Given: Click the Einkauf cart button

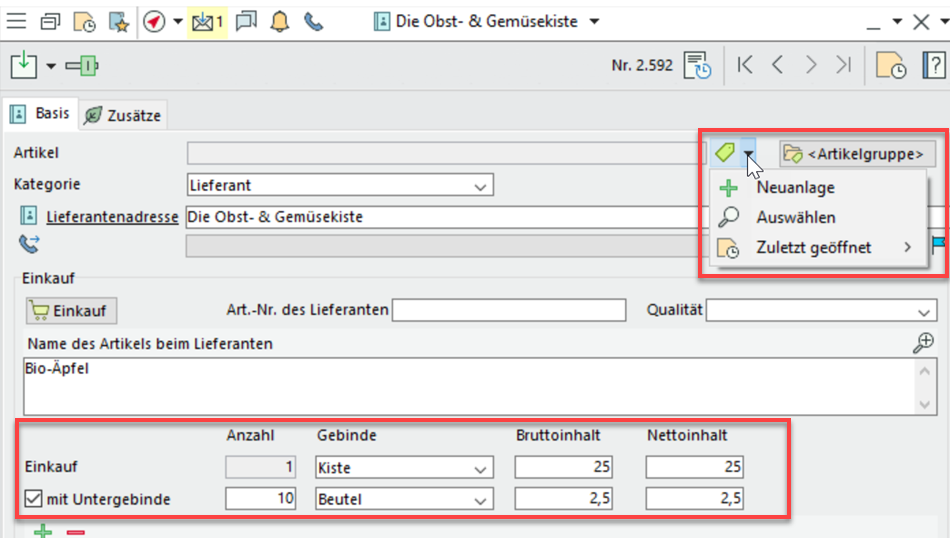Looking at the screenshot, I should [71, 311].
